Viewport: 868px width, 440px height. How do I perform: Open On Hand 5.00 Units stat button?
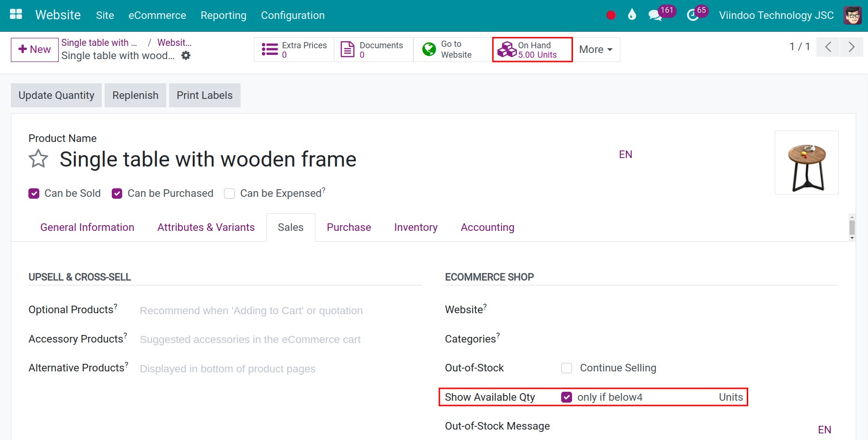(x=532, y=50)
